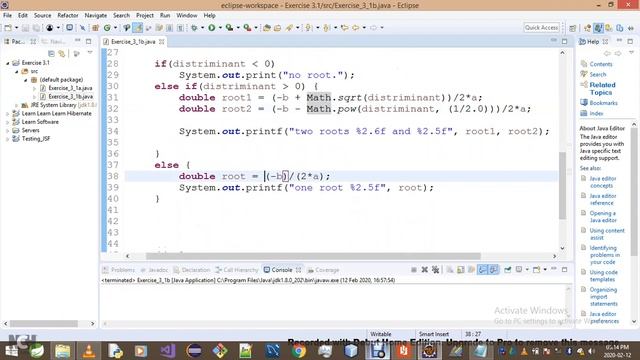The width and height of the screenshot is (640, 360).
Task: Open dropdown next to Open Console icon
Action: 545,269
